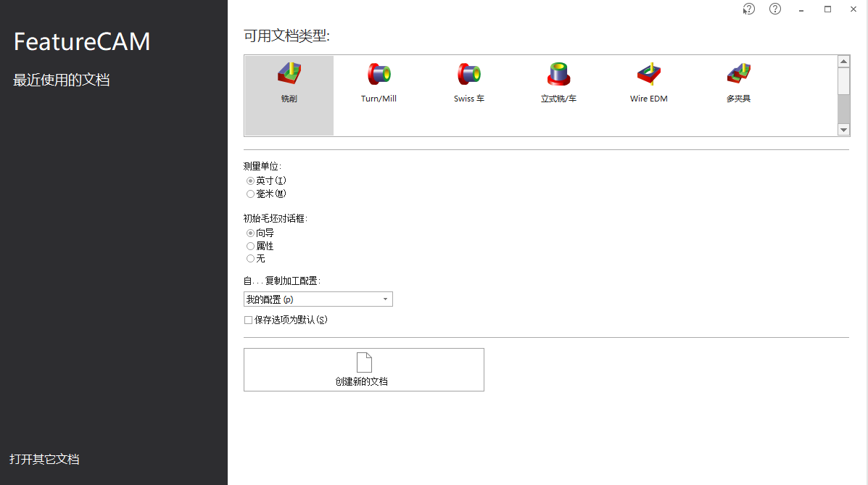Screen dimensions: 868x485
Task: Open the 我的配置 (p) configuration dropdown
Action: pos(318,299)
